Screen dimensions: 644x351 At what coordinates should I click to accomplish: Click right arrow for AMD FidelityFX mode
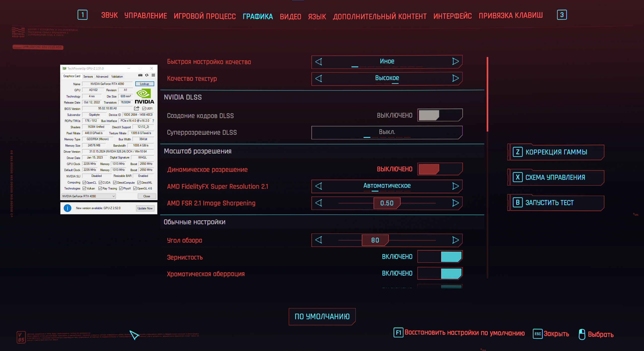455,186
